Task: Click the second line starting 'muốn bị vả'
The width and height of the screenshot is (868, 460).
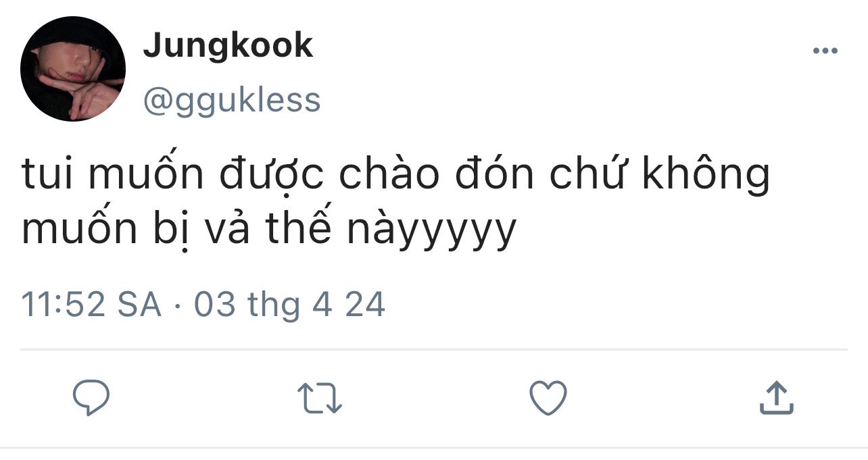Action: (x=269, y=231)
